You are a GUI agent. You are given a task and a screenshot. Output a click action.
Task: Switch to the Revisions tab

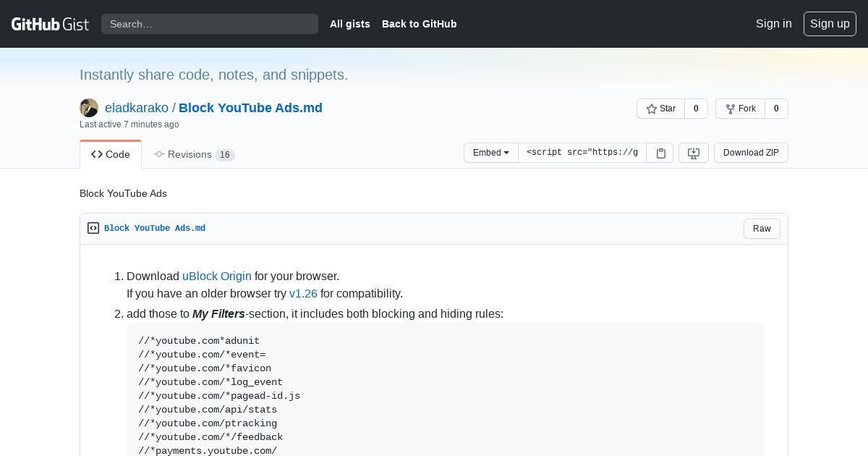click(x=194, y=154)
